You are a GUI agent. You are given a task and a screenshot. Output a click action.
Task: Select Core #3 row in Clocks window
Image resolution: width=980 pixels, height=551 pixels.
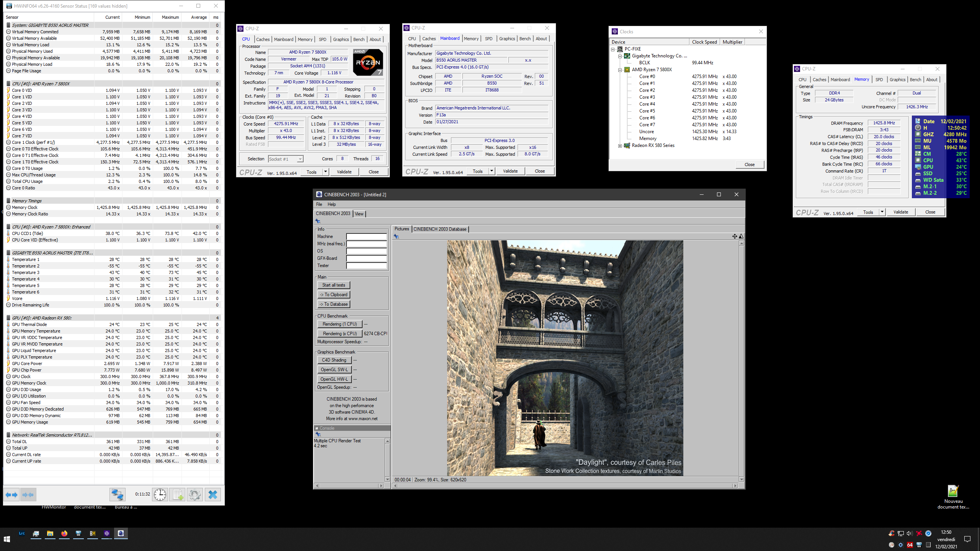point(687,97)
